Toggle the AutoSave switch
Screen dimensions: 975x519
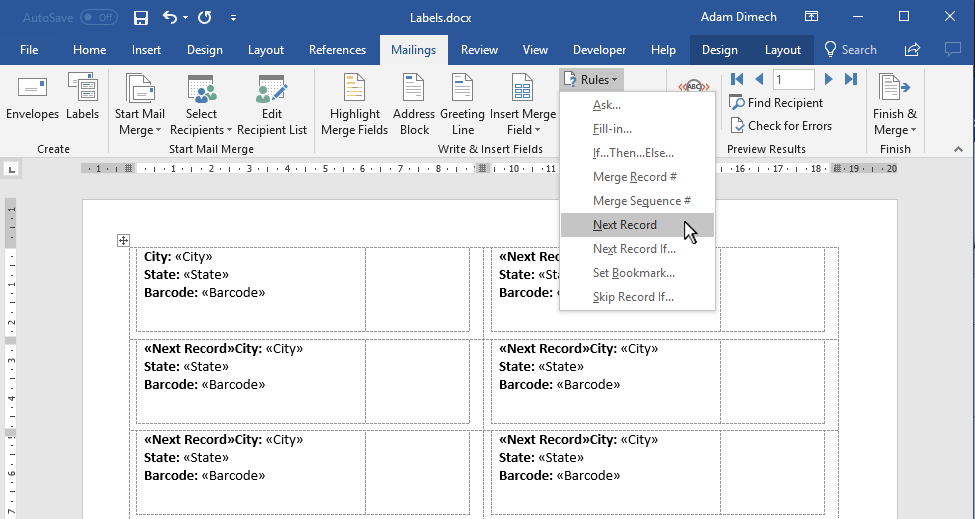click(x=98, y=18)
